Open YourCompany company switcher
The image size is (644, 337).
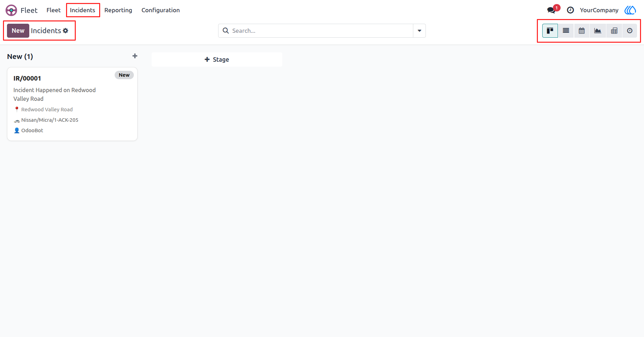click(x=599, y=10)
